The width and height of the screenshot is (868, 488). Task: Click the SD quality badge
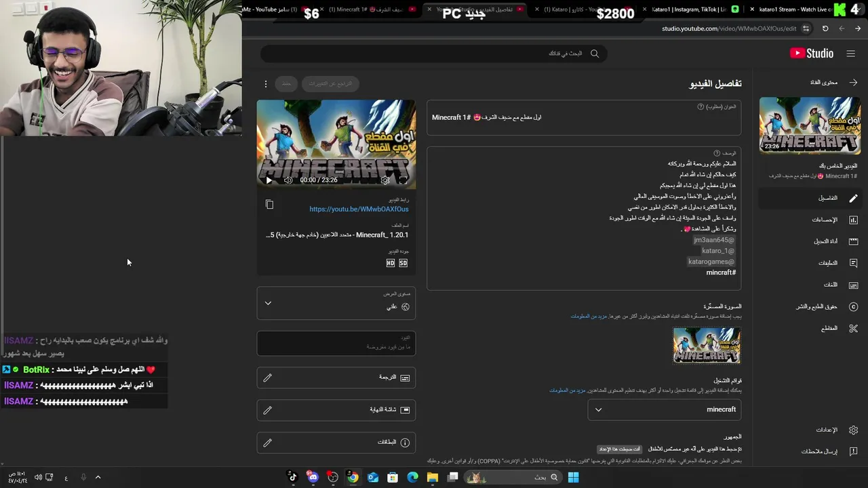[x=403, y=263]
